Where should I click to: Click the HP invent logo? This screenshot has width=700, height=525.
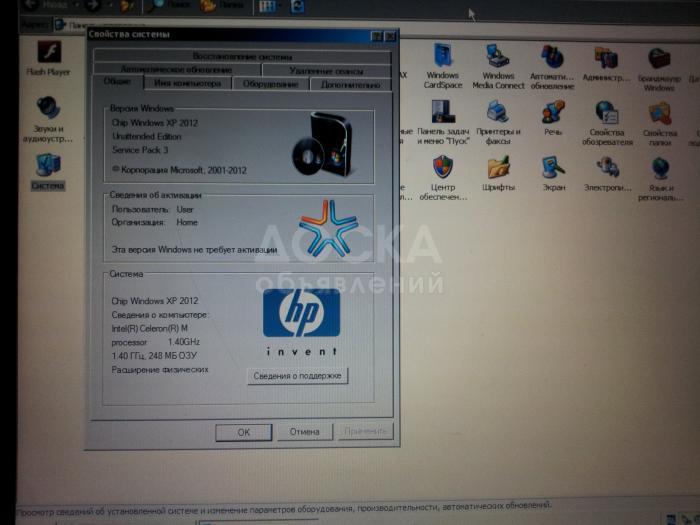[x=301, y=321]
